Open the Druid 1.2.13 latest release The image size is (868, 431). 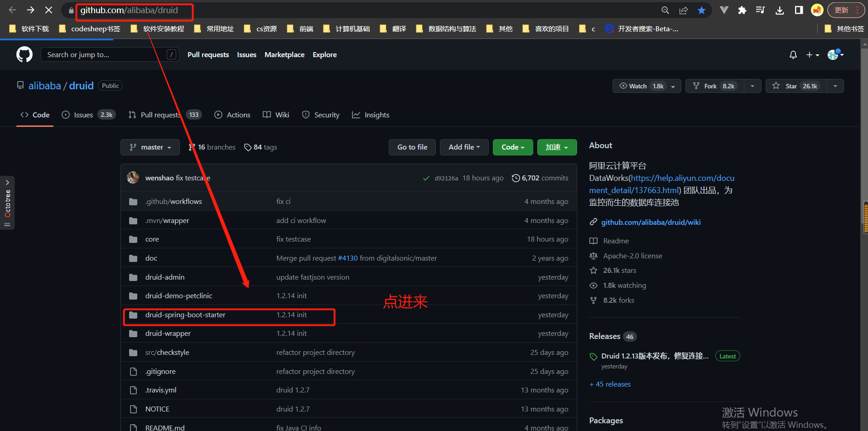655,356
